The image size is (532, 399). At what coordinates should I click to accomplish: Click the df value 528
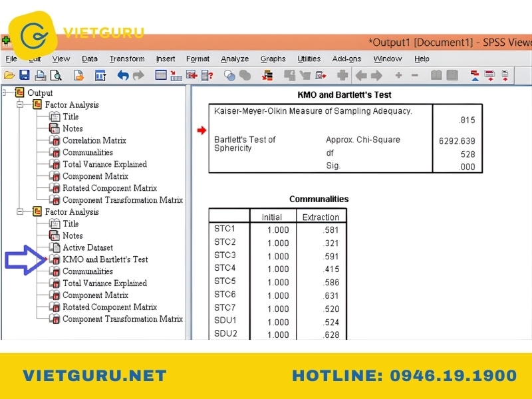(468, 154)
